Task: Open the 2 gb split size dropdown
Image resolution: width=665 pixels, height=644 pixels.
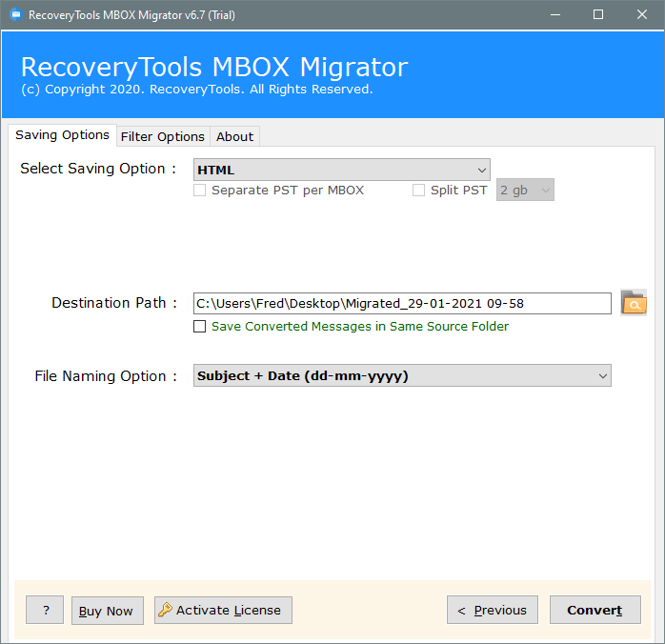Action: 525,190
